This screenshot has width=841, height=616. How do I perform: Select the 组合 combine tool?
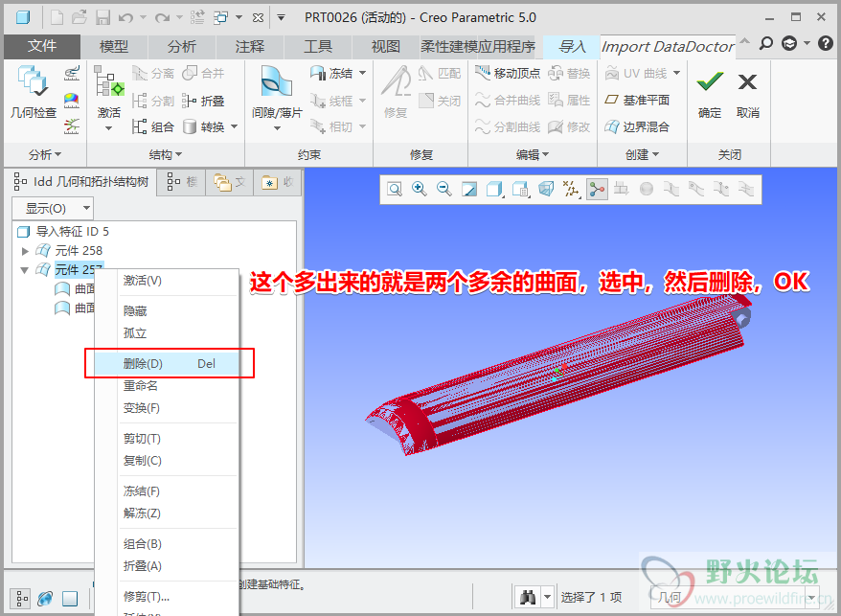[x=153, y=126]
